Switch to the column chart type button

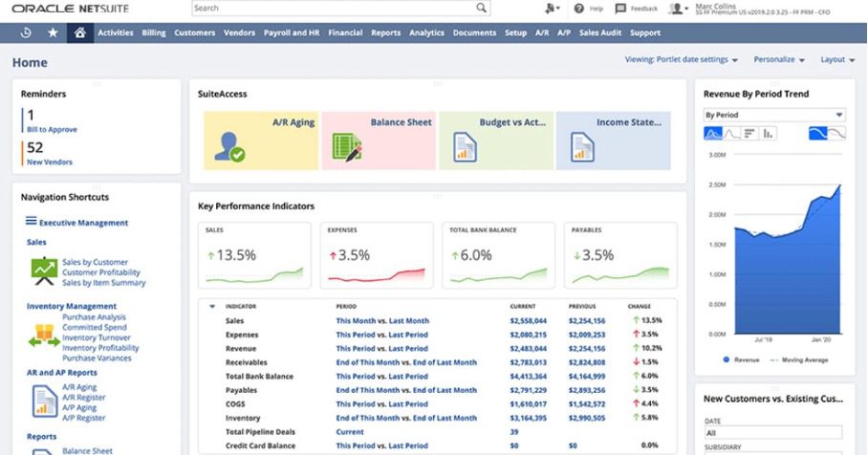click(x=769, y=134)
